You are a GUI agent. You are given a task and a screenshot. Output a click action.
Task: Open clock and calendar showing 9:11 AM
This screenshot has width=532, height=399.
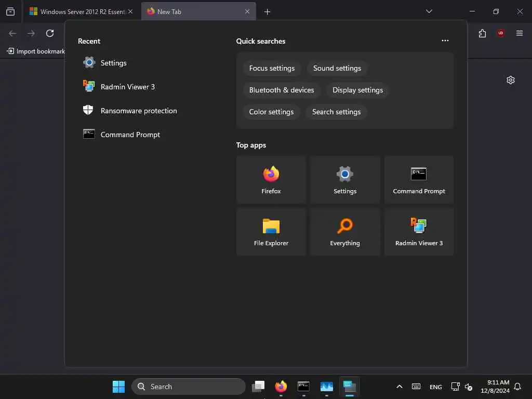(x=495, y=387)
